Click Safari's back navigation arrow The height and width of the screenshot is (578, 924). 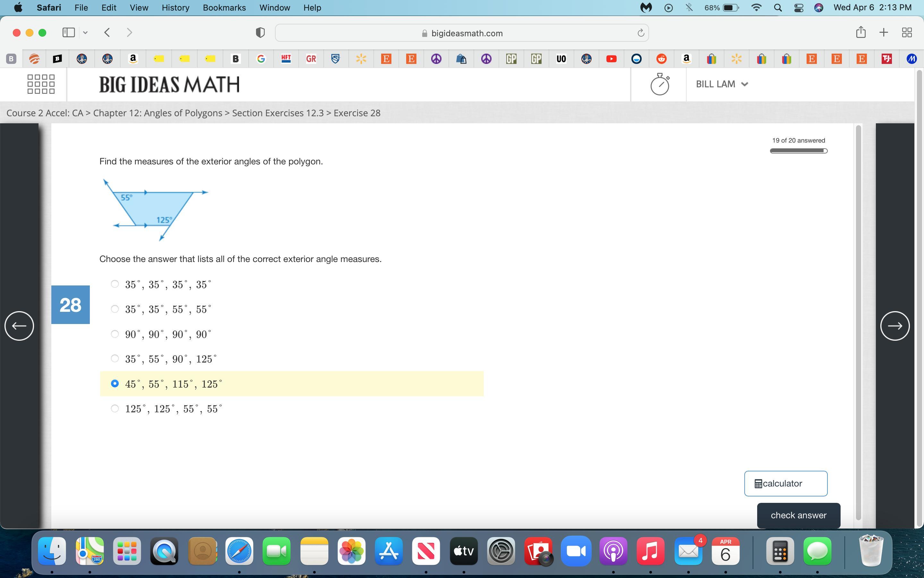click(x=107, y=32)
